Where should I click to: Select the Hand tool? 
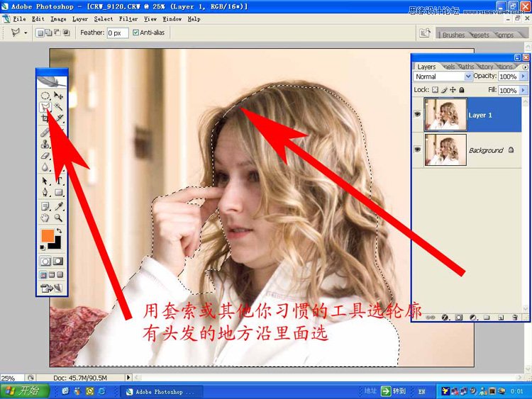(x=45, y=218)
